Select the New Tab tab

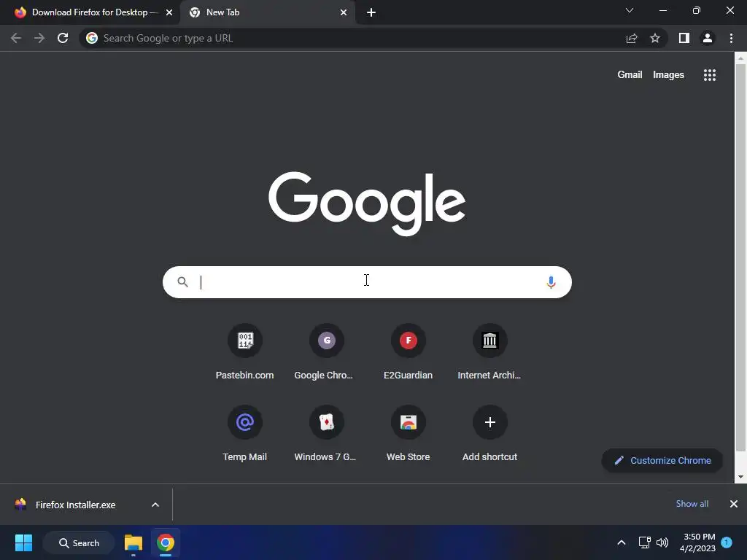[268, 12]
